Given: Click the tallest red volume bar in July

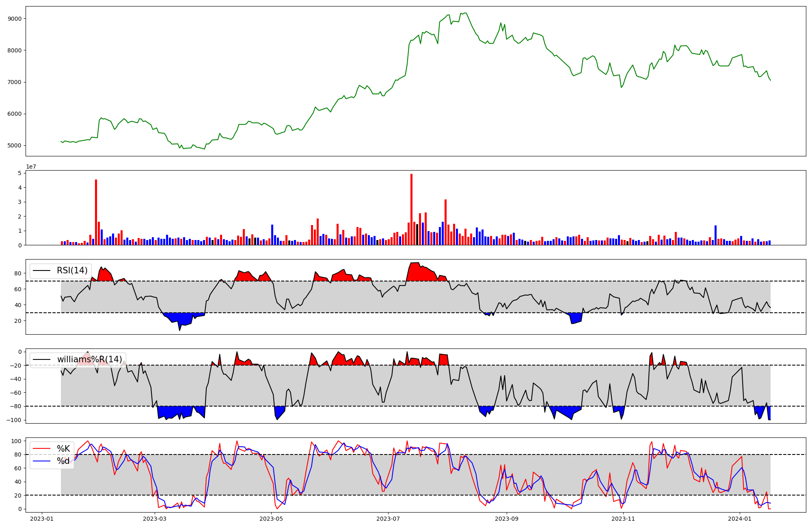Looking at the screenshot, I should (x=411, y=209).
